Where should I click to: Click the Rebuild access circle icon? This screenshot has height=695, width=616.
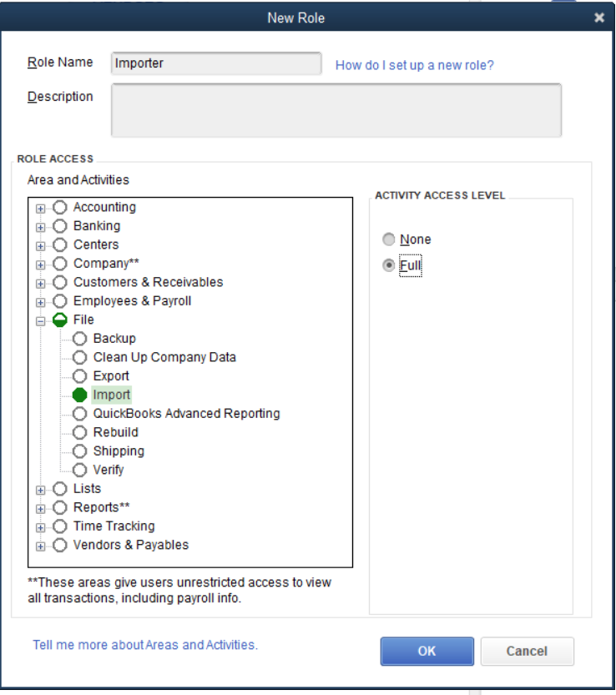click(x=80, y=432)
